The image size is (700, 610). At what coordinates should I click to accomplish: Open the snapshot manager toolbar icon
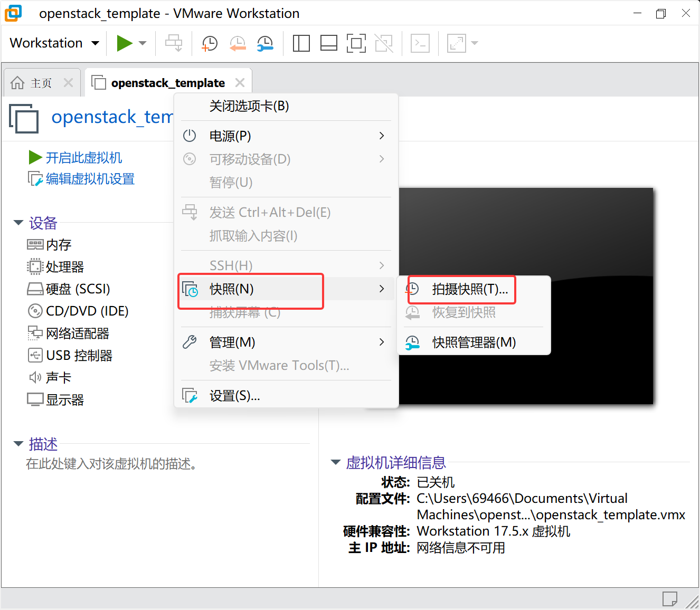pyautogui.click(x=265, y=43)
